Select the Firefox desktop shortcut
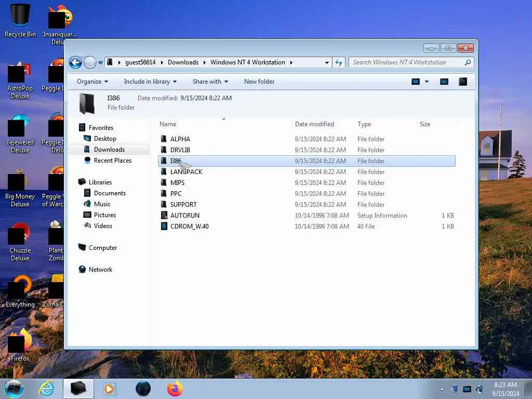Image resolution: width=532 pixels, height=399 pixels. pyautogui.click(x=20, y=344)
